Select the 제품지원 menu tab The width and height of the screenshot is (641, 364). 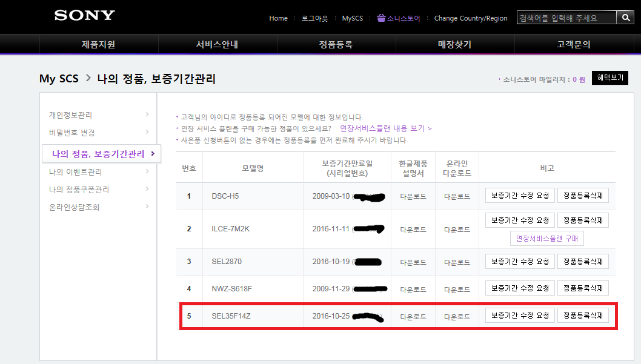point(98,44)
